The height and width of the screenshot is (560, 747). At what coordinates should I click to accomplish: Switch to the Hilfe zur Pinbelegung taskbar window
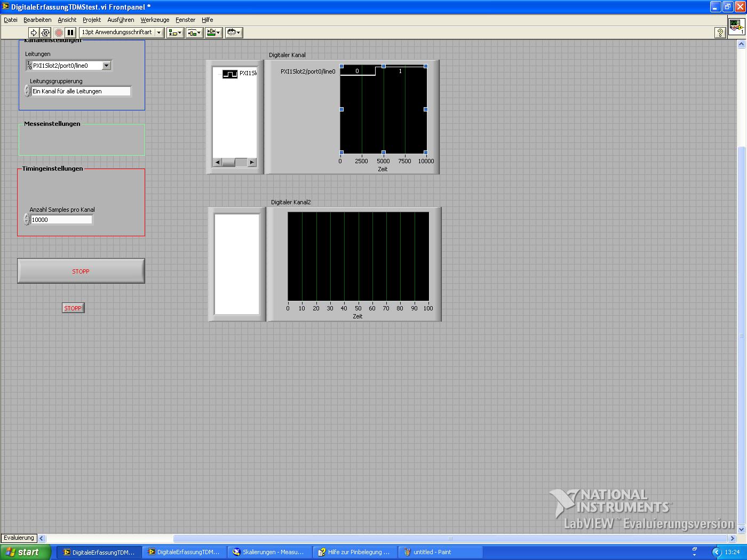pos(355,552)
